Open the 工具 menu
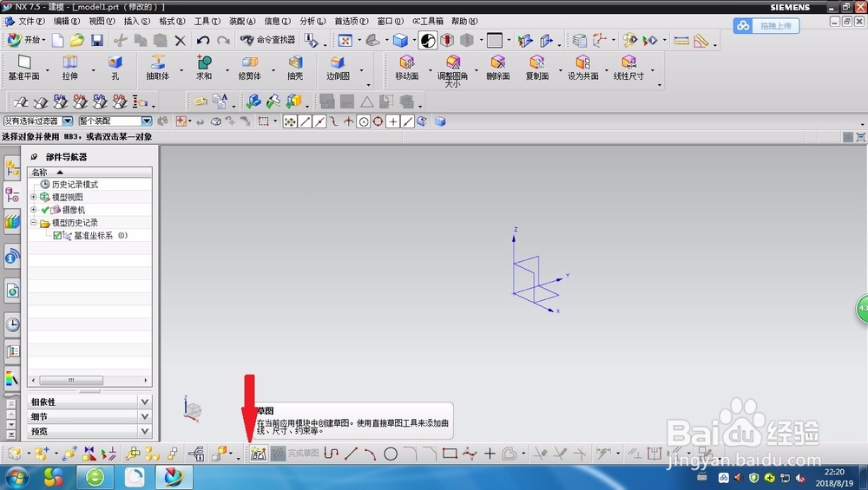 point(207,21)
